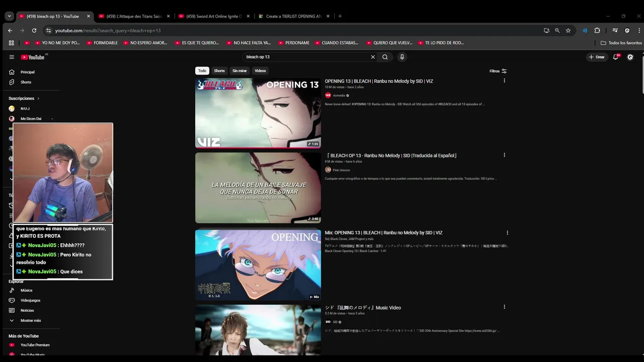
Task: Open media controls icon in Chrome toolbar
Action: [x=615, y=30]
